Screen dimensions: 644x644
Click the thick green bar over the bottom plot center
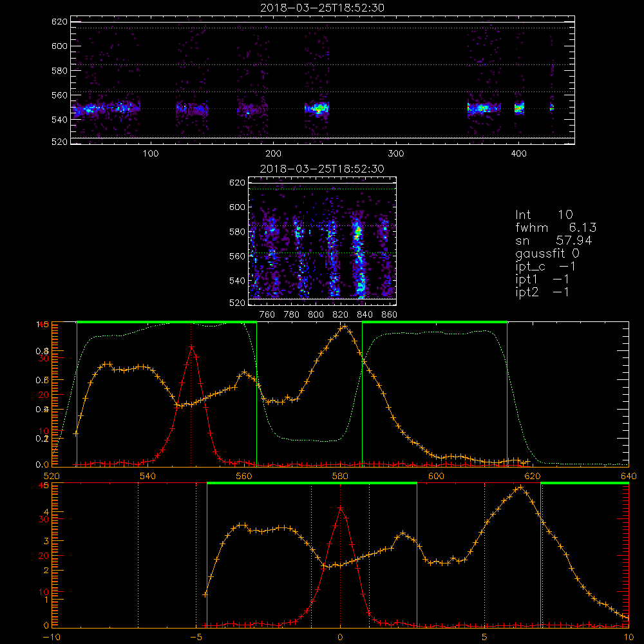pyautogui.click(x=312, y=484)
